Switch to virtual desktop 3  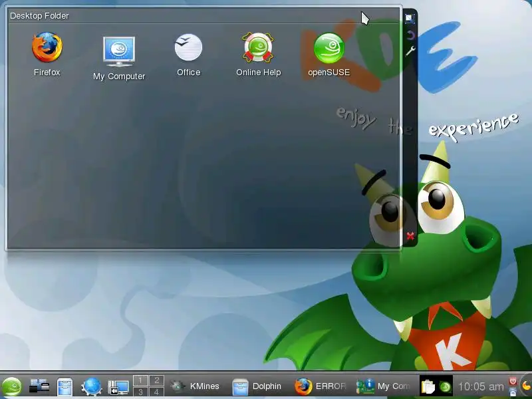140,392
